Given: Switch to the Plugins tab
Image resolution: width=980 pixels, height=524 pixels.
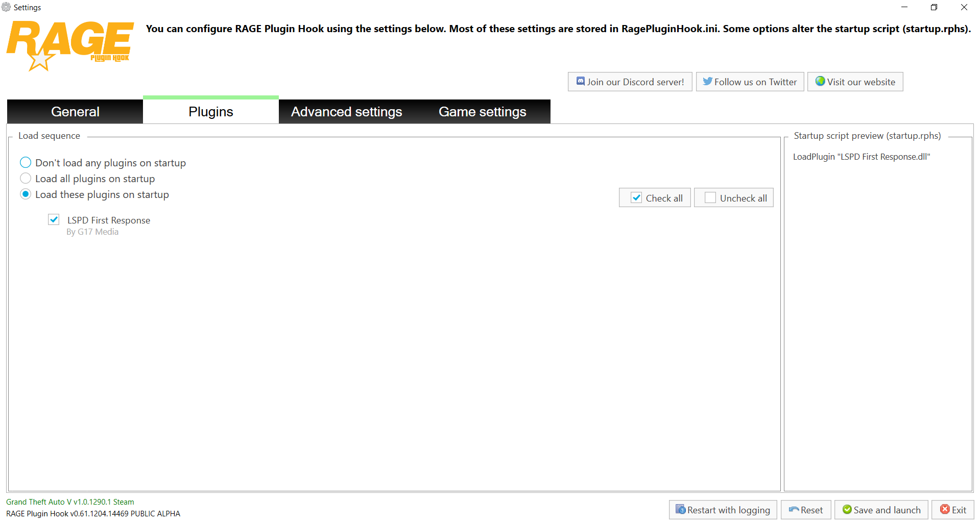Looking at the screenshot, I should pyautogui.click(x=211, y=111).
